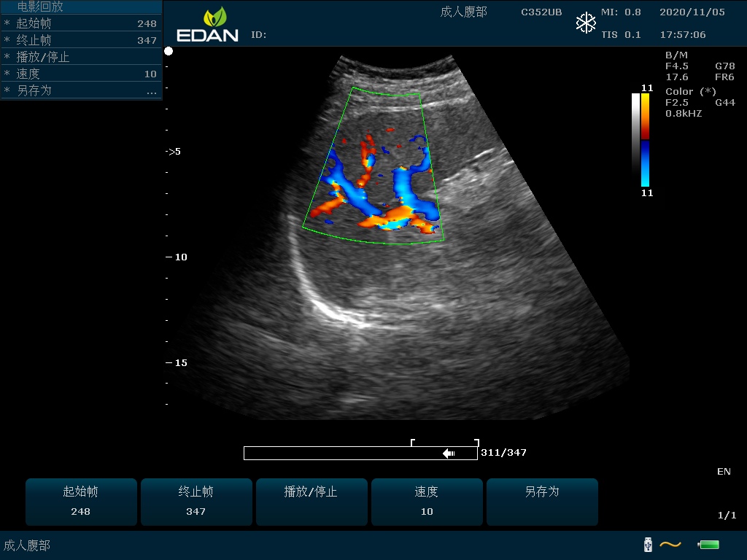747x560 pixels.
Task: Click the color Doppler velocity scale bar
Action: pyautogui.click(x=645, y=139)
